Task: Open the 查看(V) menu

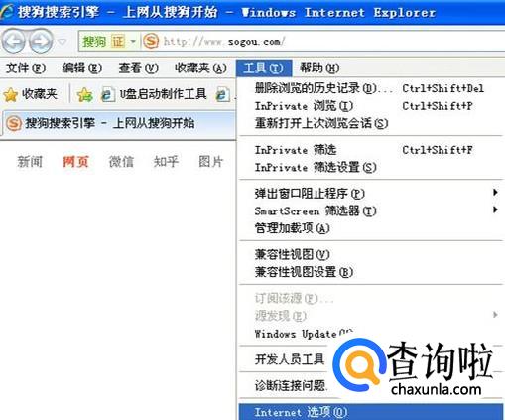Action: [x=138, y=69]
